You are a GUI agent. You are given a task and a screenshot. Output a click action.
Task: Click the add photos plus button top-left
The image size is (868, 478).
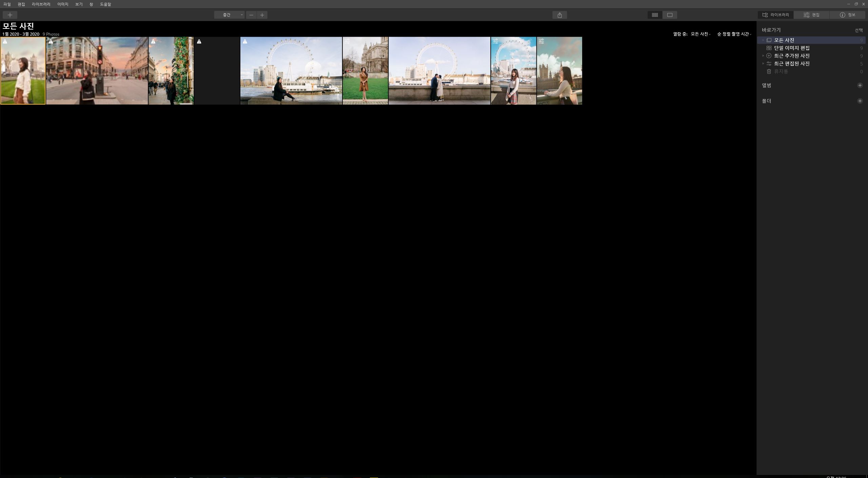(10, 15)
